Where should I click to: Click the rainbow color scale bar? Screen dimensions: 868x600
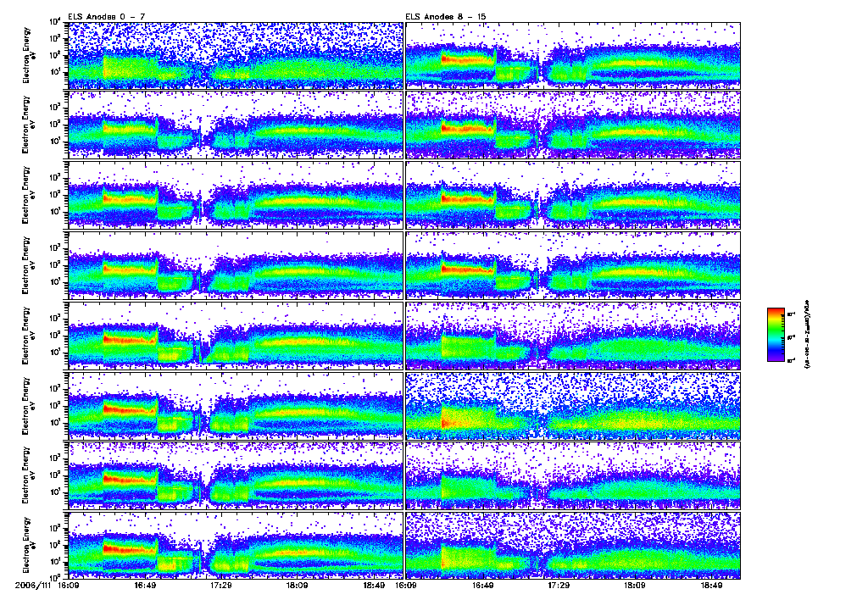[776, 335]
